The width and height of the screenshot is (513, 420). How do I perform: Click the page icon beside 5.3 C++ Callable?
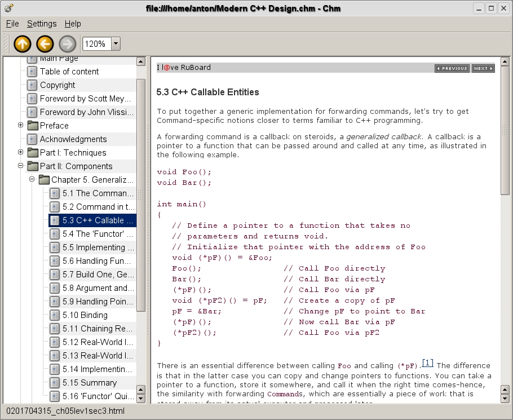coord(55,220)
